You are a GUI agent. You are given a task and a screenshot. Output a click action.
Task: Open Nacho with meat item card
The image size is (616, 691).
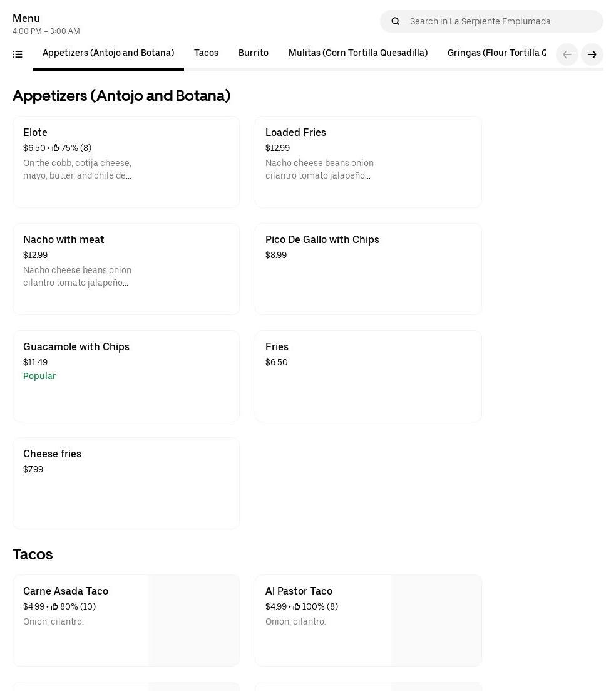pos(126,269)
